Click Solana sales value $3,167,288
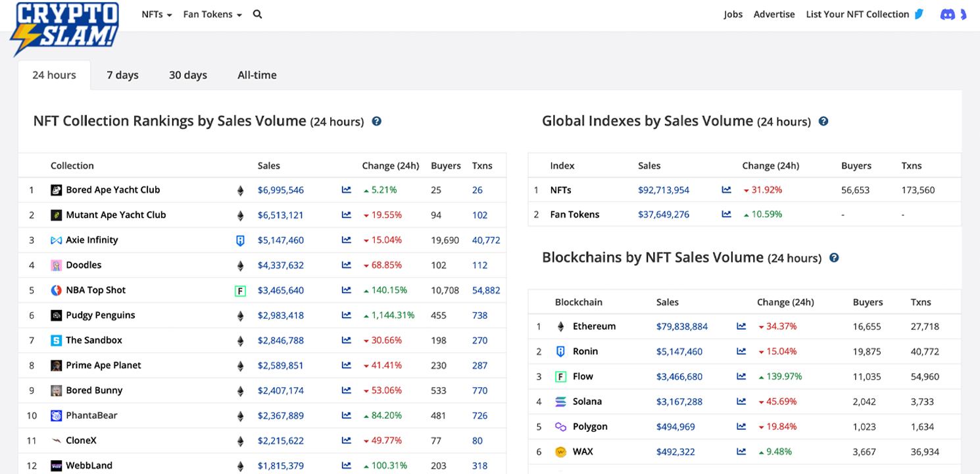 [679, 401]
